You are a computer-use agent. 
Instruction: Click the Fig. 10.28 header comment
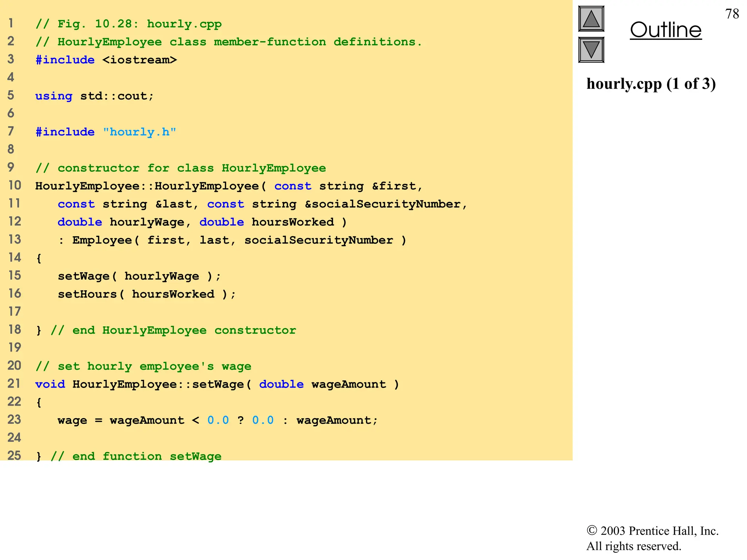coord(128,24)
